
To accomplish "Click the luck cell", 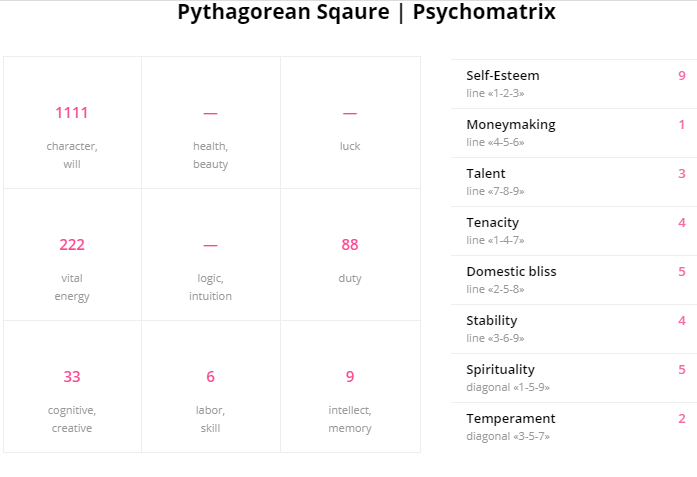I will coord(351,122).
